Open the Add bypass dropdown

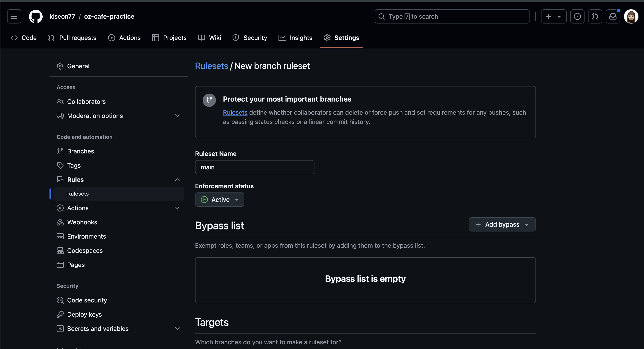tap(502, 224)
